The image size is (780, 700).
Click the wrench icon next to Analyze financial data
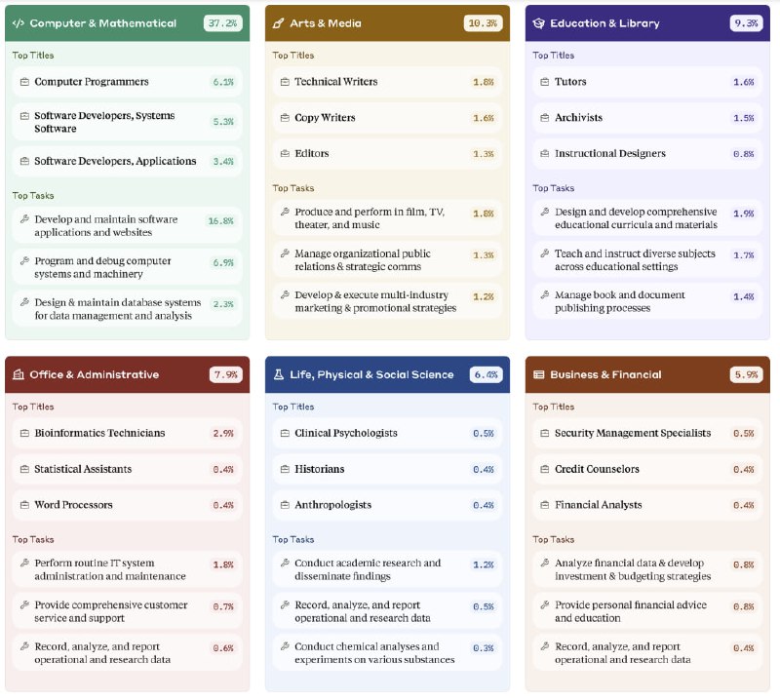[x=545, y=563]
